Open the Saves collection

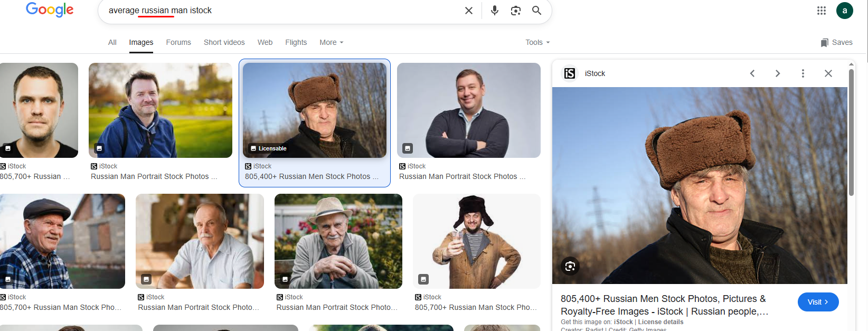836,42
